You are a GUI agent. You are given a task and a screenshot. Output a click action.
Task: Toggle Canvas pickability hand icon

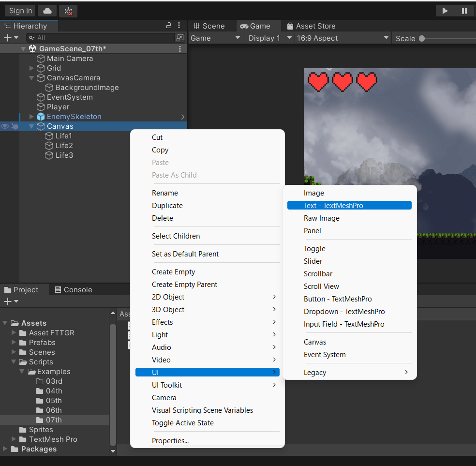tap(15, 126)
